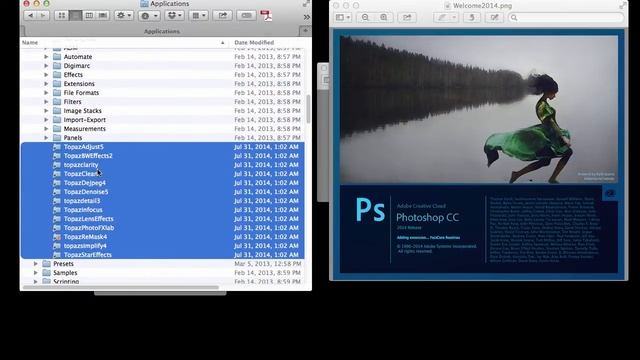Expand the File Formats folder
The height and width of the screenshot is (360, 640).
[46, 93]
